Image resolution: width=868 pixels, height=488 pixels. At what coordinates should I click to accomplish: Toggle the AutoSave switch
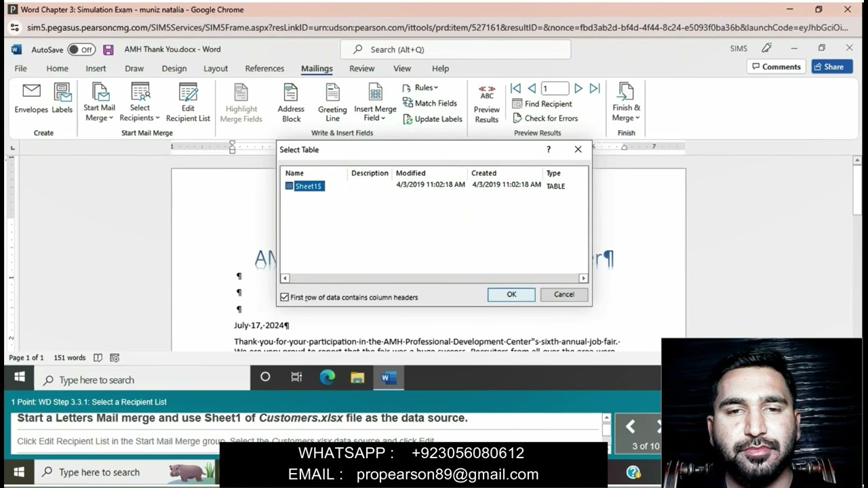click(x=81, y=49)
